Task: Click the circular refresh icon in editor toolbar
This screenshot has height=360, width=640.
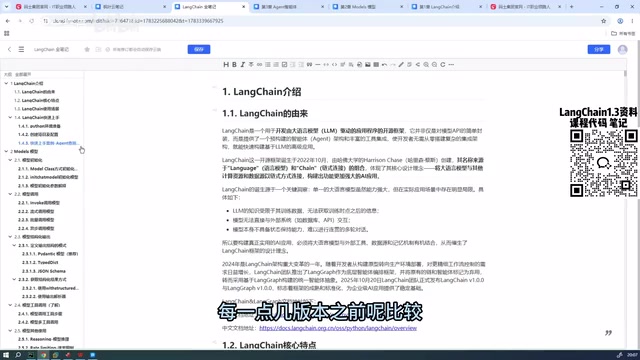Action: 443,64
